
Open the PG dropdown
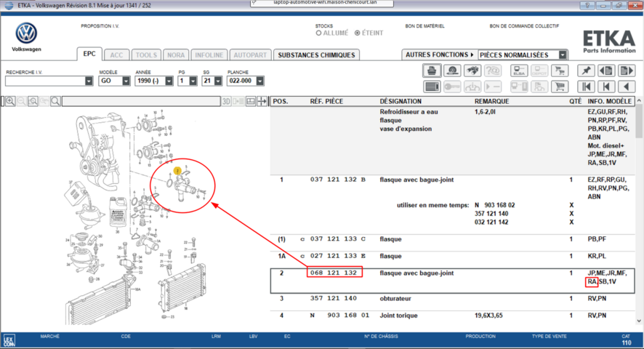tap(193, 81)
